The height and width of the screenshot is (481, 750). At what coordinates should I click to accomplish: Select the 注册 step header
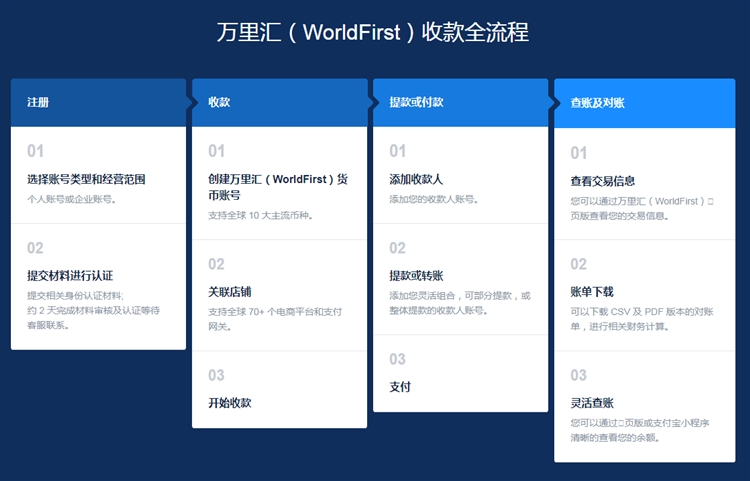coord(98,102)
